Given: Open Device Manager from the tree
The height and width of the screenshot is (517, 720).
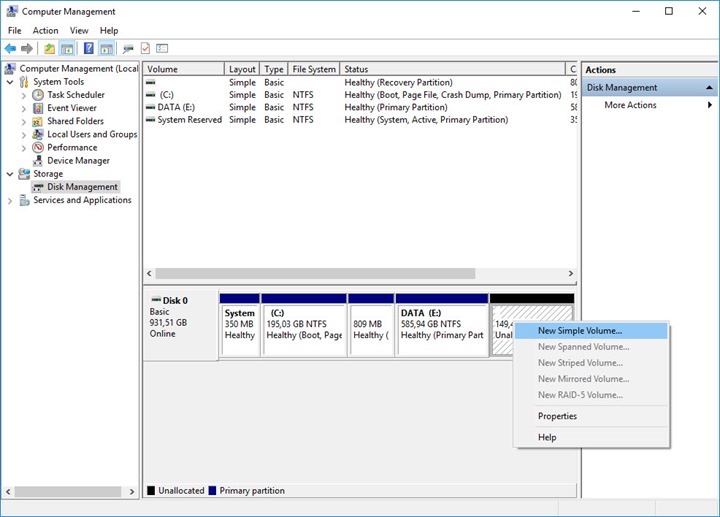Looking at the screenshot, I should coord(78,160).
